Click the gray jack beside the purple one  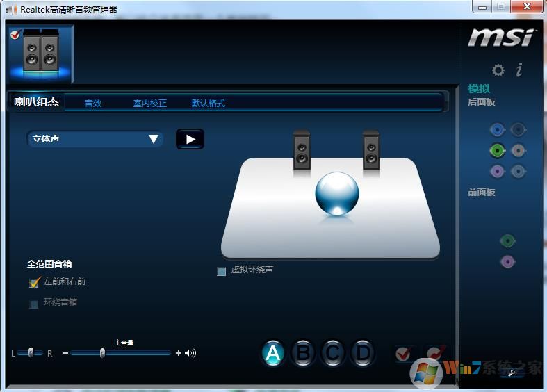(x=519, y=171)
